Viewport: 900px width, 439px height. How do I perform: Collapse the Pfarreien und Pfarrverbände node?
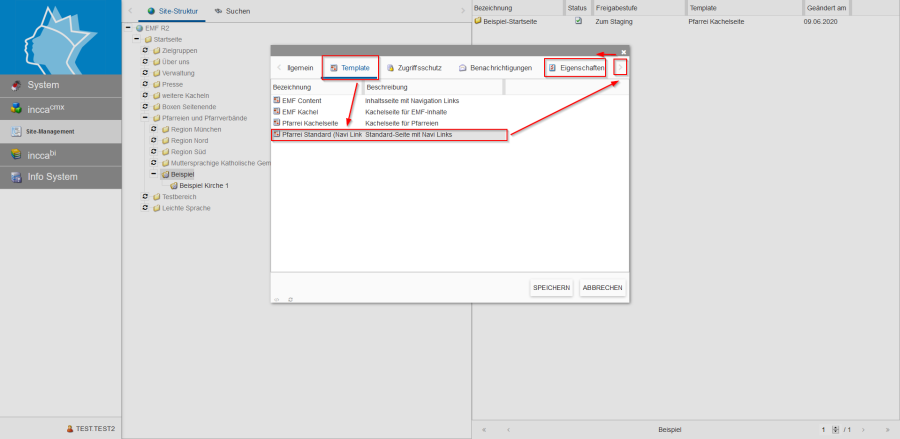point(145,118)
